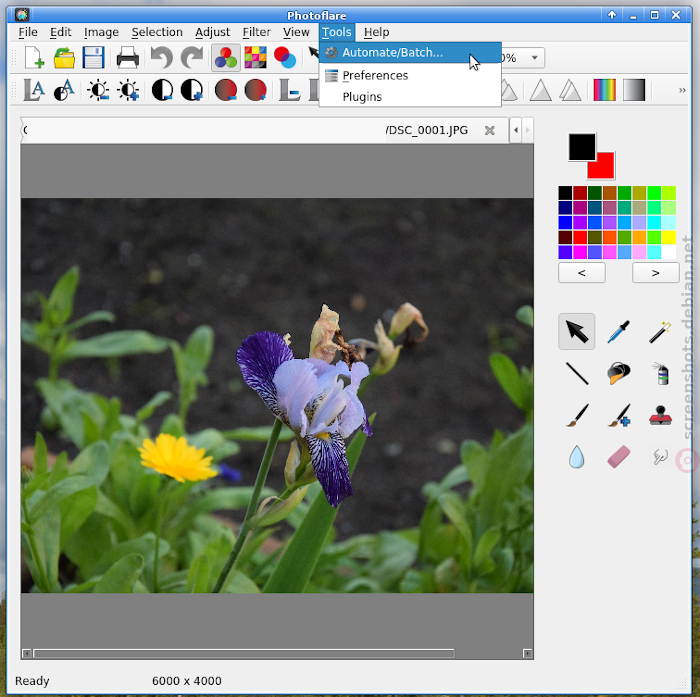Open the Adjust menu

(212, 32)
